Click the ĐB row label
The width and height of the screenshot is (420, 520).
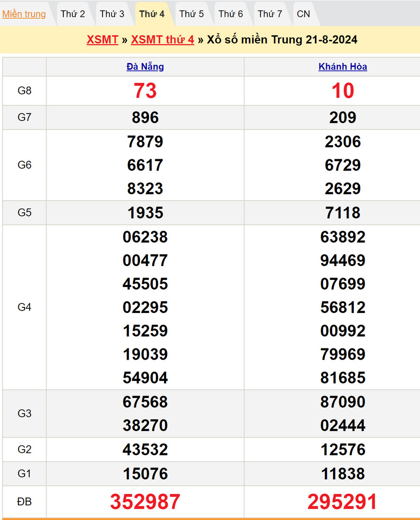[25, 502]
